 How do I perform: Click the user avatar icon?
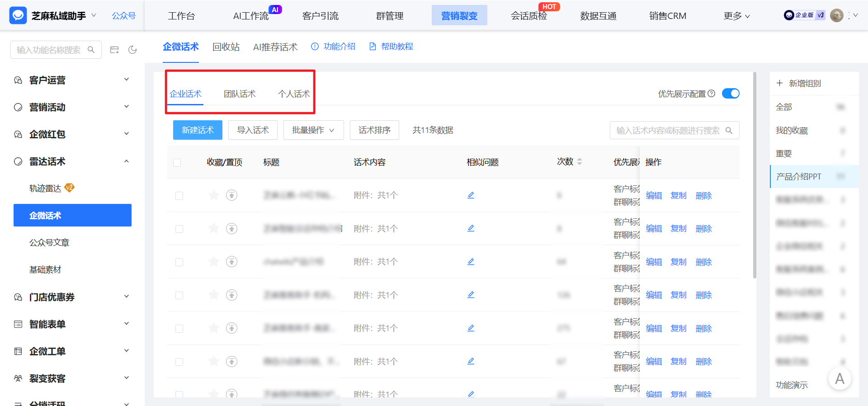pyautogui.click(x=837, y=15)
